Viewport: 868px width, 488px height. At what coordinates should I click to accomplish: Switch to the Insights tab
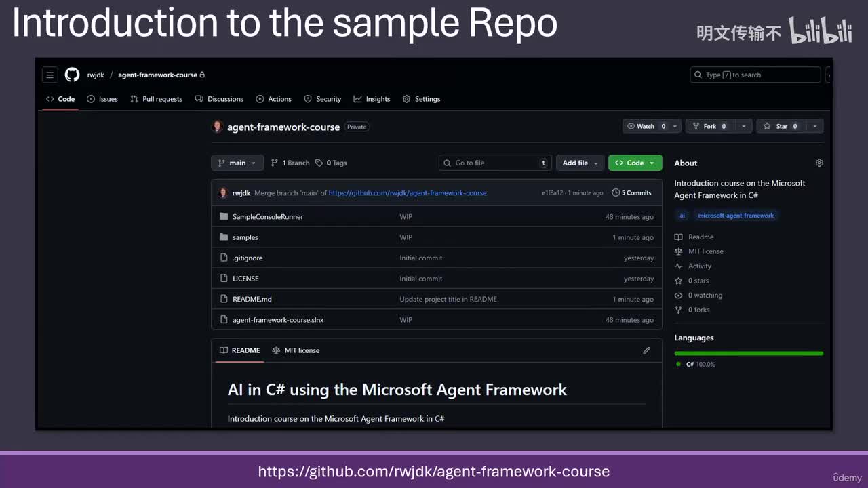372,99
